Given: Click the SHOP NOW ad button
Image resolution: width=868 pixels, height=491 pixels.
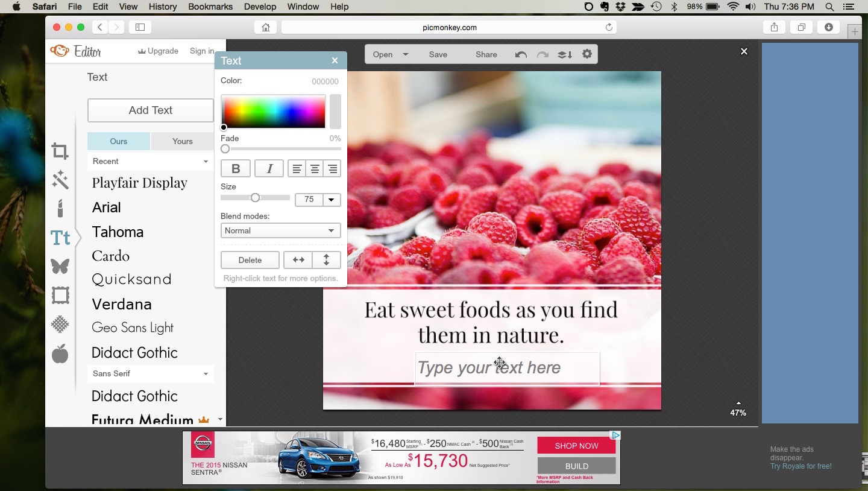Looking at the screenshot, I should [x=576, y=446].
